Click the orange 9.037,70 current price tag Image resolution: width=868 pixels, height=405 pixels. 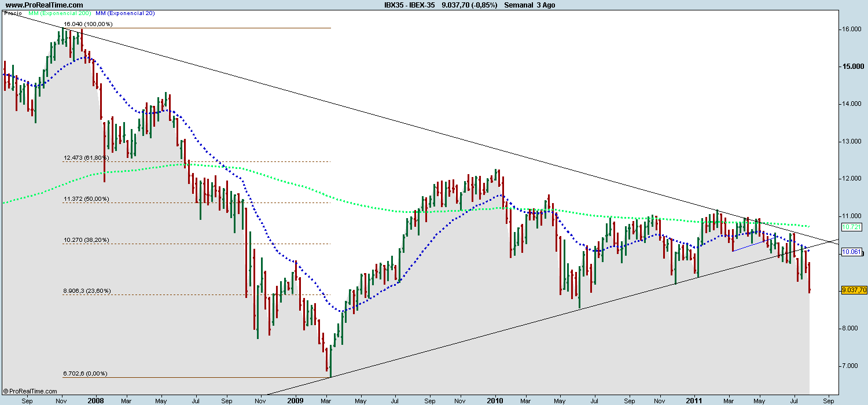[x=854, y=290]
